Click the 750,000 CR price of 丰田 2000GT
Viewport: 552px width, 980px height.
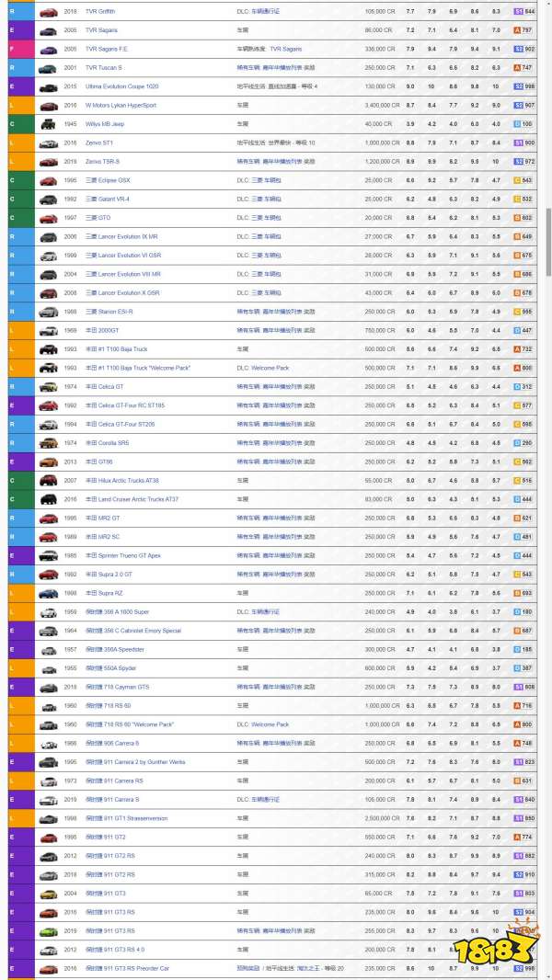click(x=379, y=331)
